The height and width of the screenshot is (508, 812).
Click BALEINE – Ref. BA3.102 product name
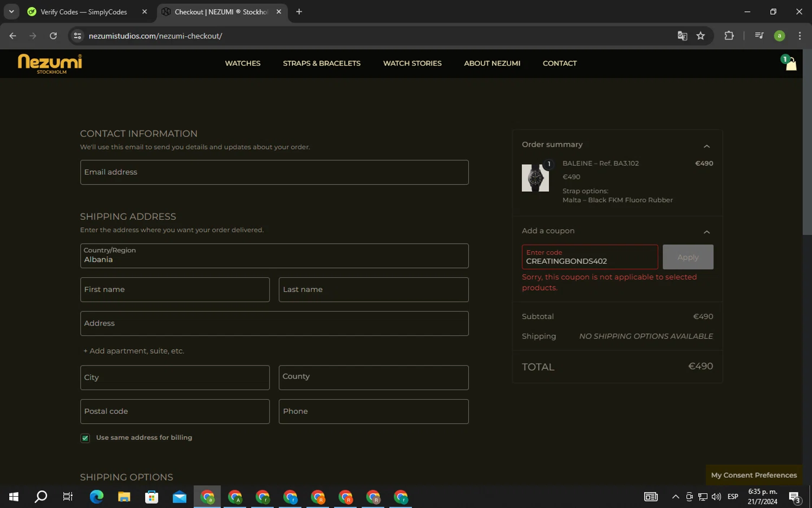(600, 163)
